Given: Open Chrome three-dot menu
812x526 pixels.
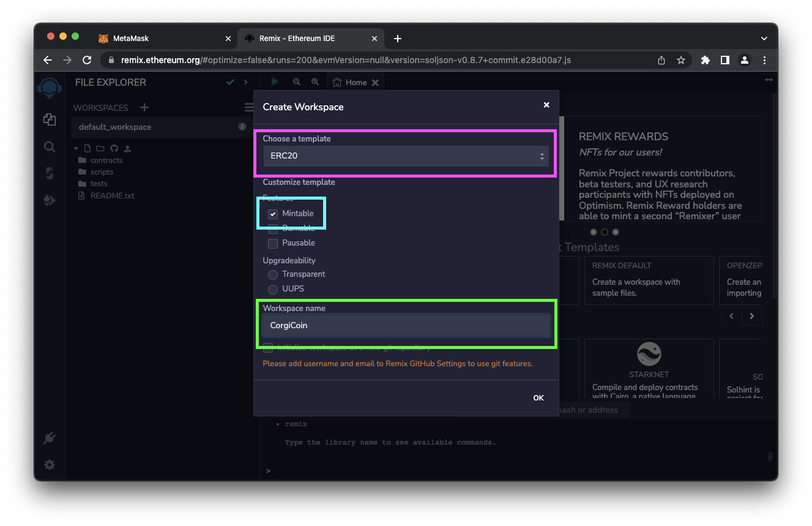Looking at the screenshot, I should pyautogui.click(x=764, y=60).
